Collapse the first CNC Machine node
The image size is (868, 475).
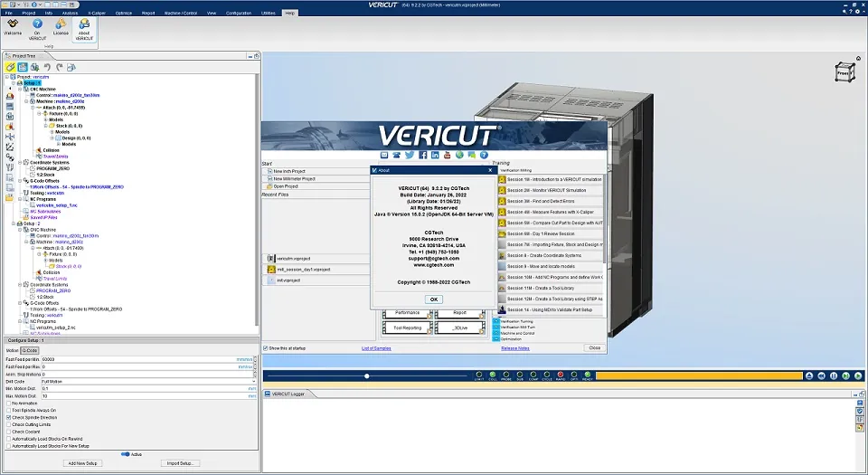[20, 90]
